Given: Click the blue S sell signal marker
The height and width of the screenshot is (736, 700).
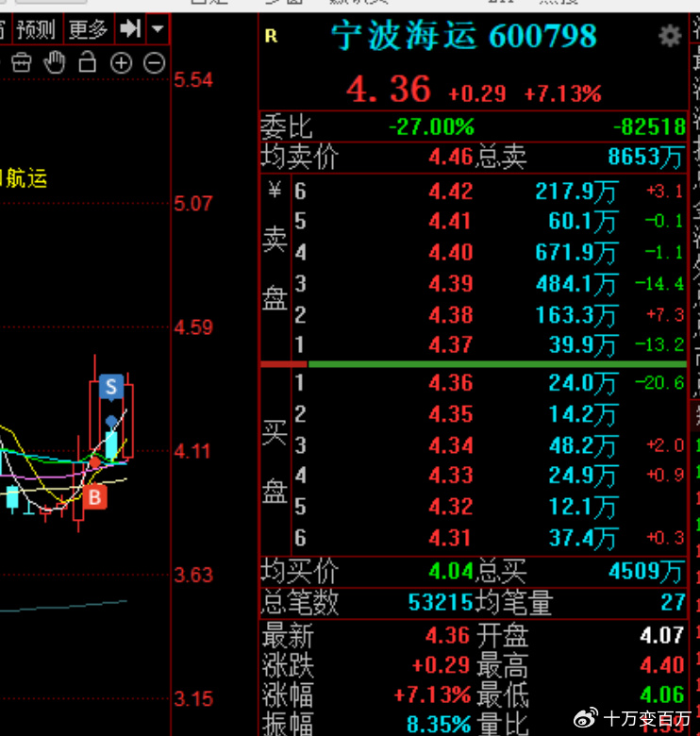Looking at the screenshot, I should tap(111, 386).
